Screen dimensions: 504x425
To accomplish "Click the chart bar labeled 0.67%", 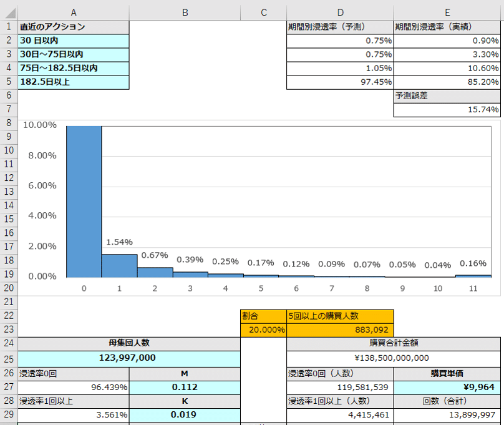I will (155, 272).
